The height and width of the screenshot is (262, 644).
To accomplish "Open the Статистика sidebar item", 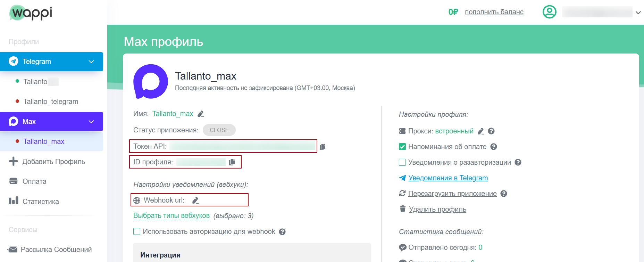I will coord(40,202).
